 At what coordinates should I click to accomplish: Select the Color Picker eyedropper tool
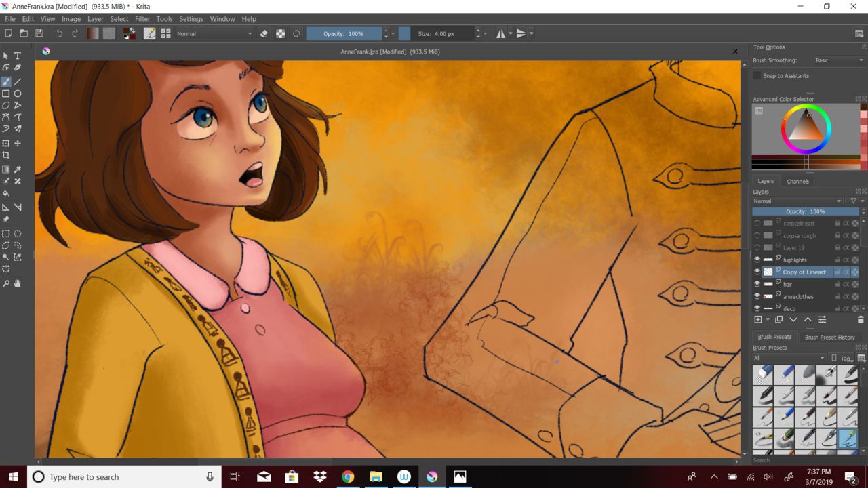[18, 169]
